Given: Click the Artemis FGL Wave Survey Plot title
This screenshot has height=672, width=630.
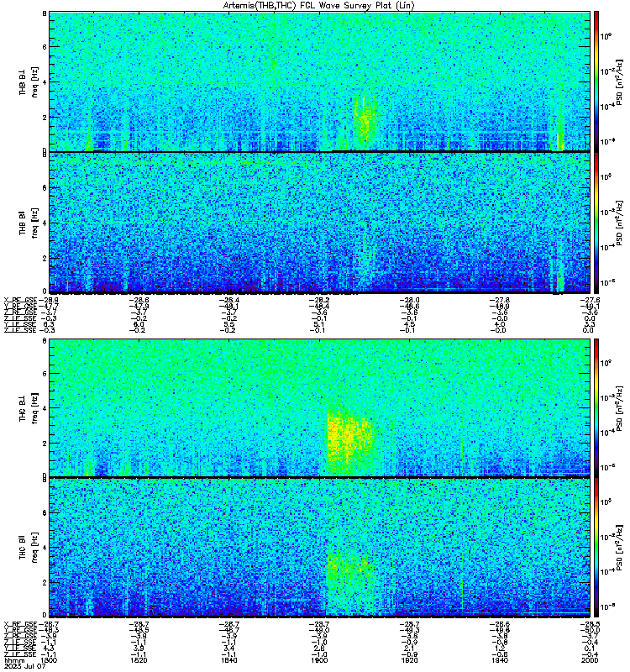Looking at the screenshot, I should pyautogui.click(x=319, y=6).
